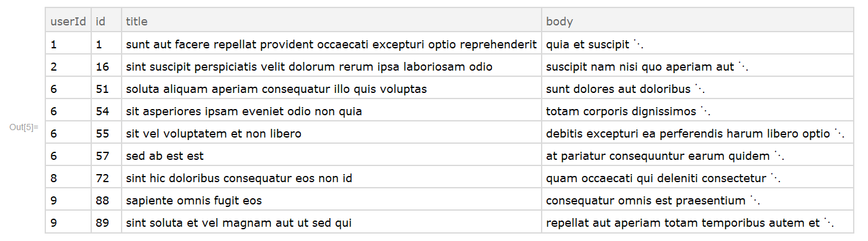
Task: Select the title column header
Action: (331, 21)
